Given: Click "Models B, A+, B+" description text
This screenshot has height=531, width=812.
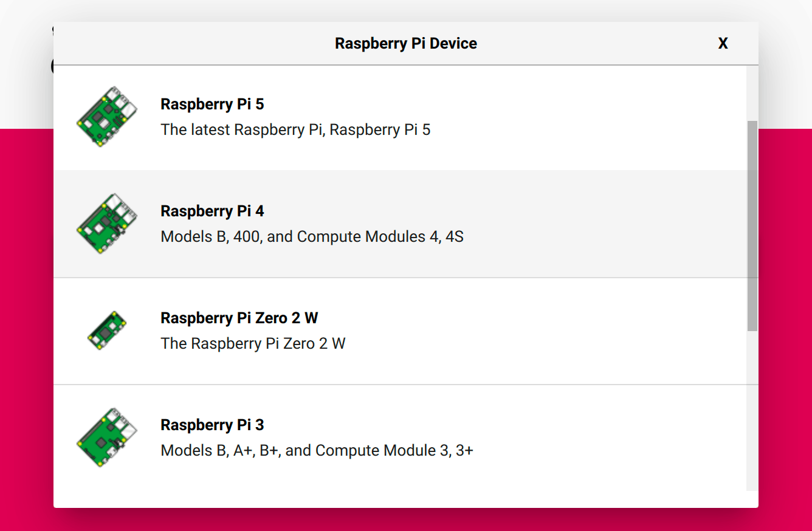Looking at the screenshot, I should tap(317, 451).
